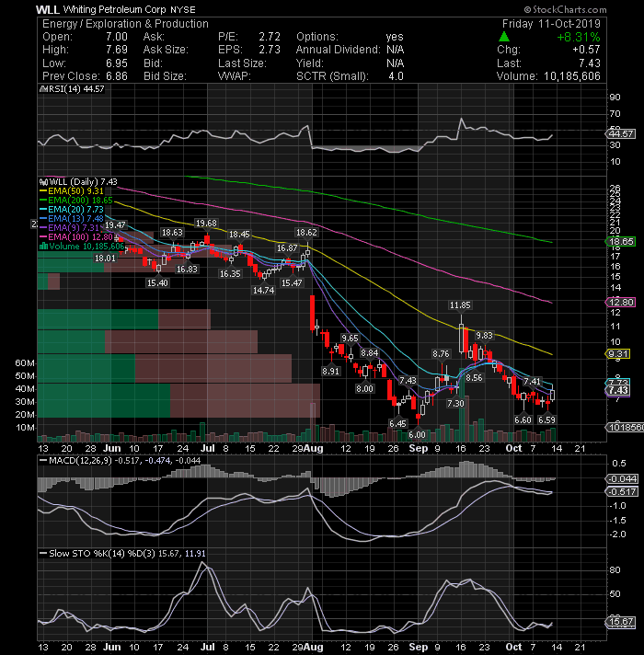Click the 8.76 price label in September
644x655 pixels.
[x=441, y=354]
